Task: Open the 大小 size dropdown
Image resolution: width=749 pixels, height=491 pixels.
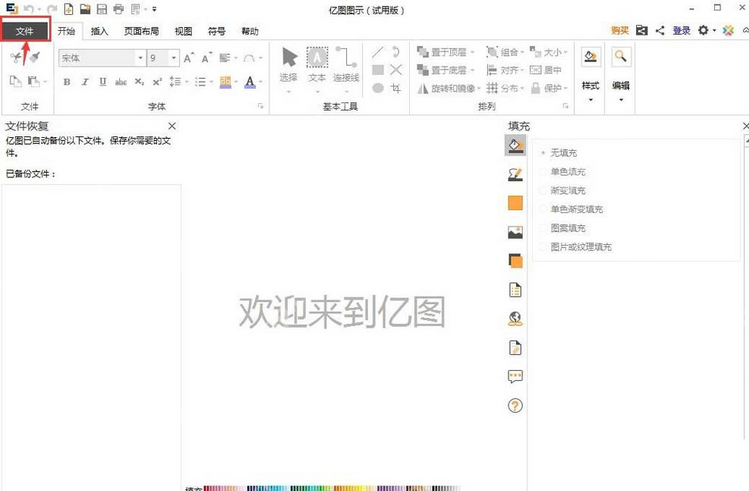Action: click(x=549, y=52)
